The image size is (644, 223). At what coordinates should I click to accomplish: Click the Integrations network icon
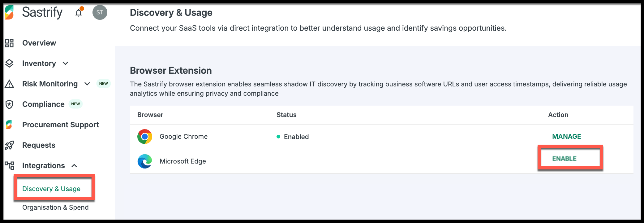(x=9, y=165)
